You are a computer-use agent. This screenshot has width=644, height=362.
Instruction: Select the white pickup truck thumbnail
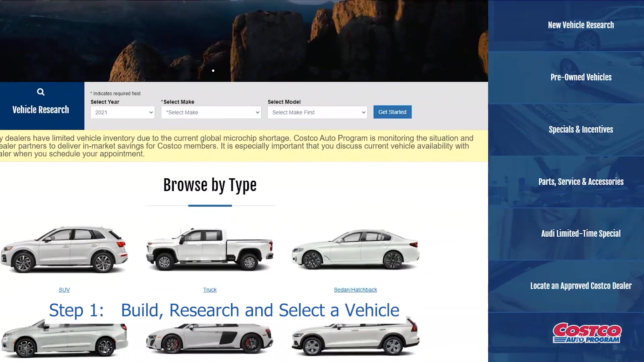210,250
